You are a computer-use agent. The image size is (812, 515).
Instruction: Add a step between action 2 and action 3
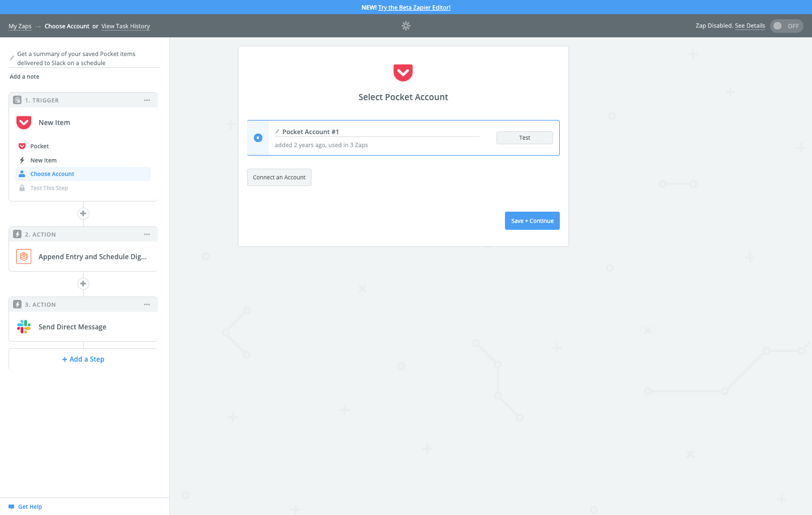[83, 284]
